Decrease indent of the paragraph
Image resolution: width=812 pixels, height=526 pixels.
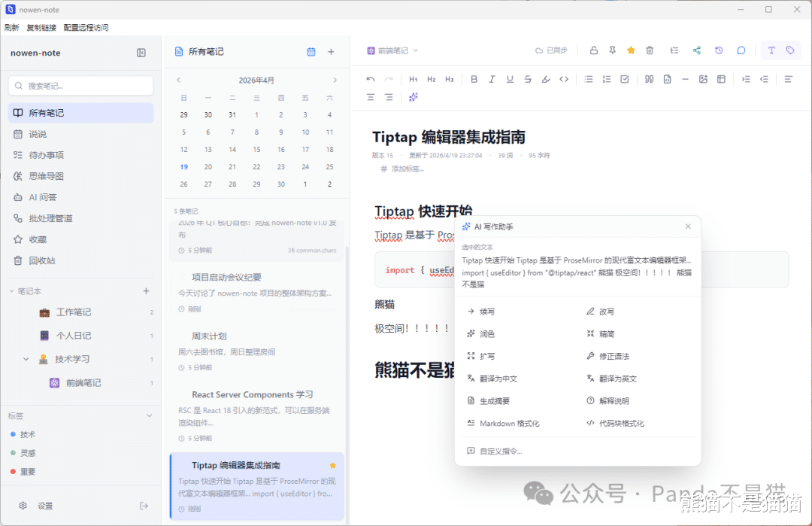point(764,79)
